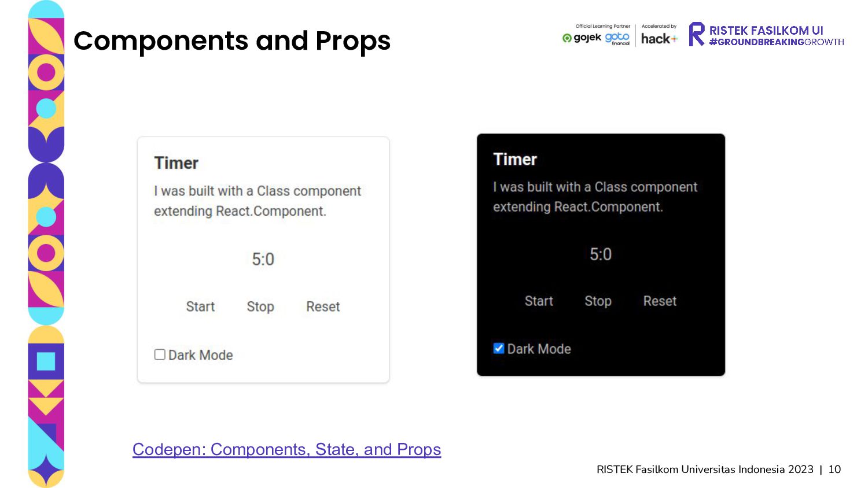Click the GoTo Financial logo

tap(617, 39)
